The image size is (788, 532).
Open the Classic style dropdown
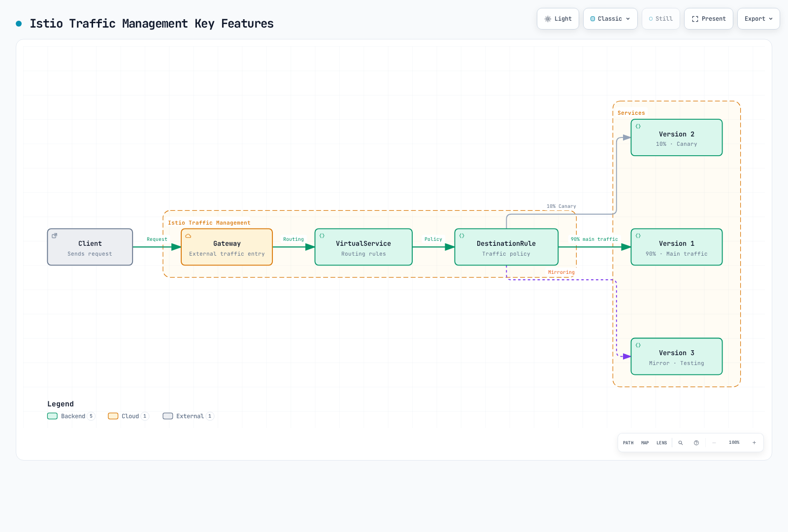(x=610, y=19)
